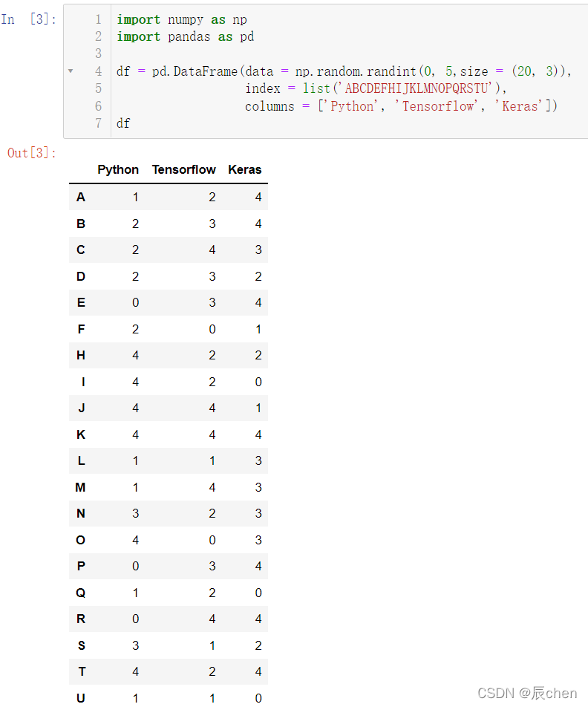Viewport: 588px width, 707px height.
Task: Select row index A in the output table
Action: 81,197
